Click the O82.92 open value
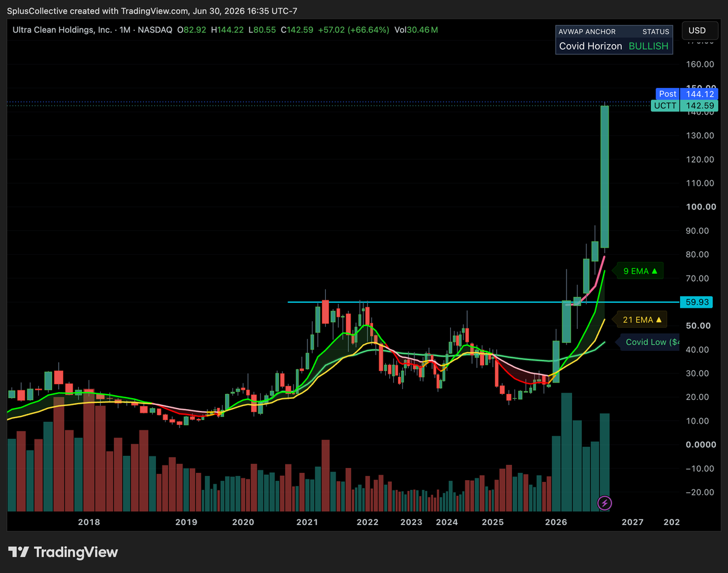This screenshot has width=728, height=573. [x=192, y=30]
